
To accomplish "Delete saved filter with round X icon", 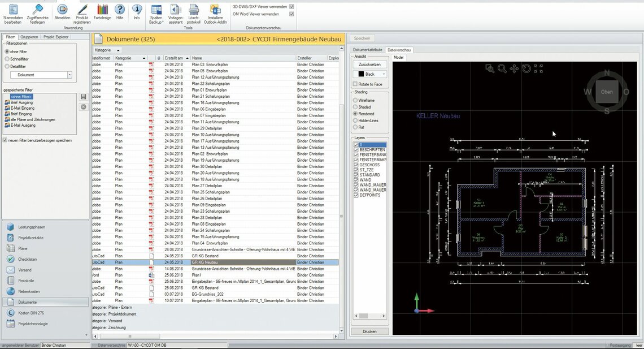I will [x=84, y=106].
